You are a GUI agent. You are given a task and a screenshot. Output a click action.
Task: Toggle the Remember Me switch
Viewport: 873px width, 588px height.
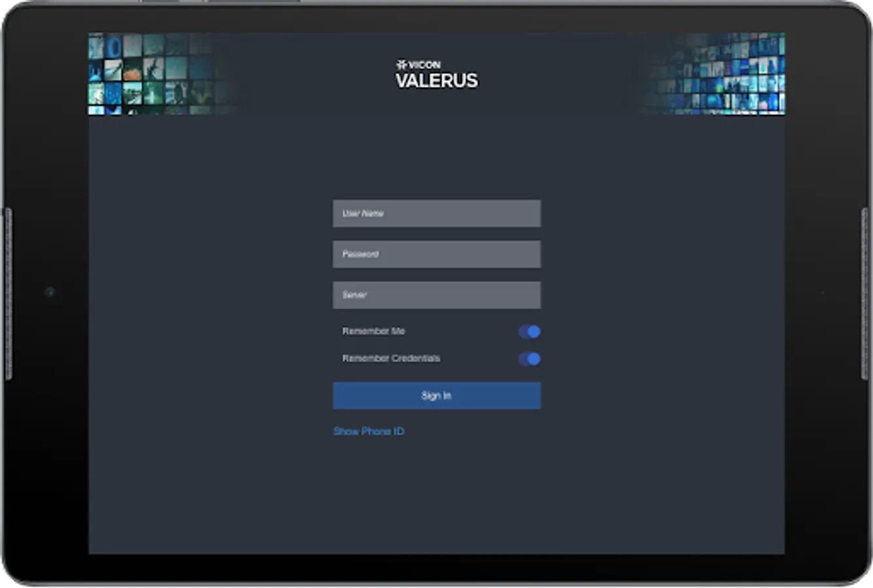pos(529,331)
